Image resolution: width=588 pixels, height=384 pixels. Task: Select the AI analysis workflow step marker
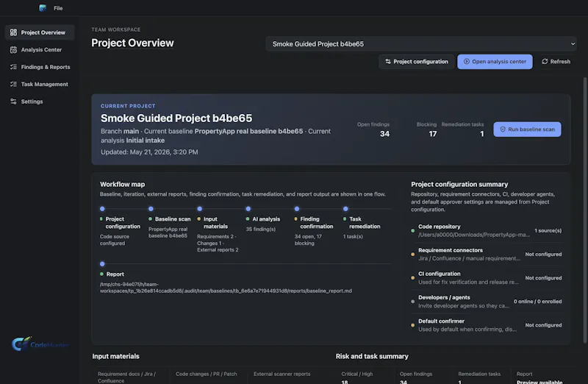point(248,209)
